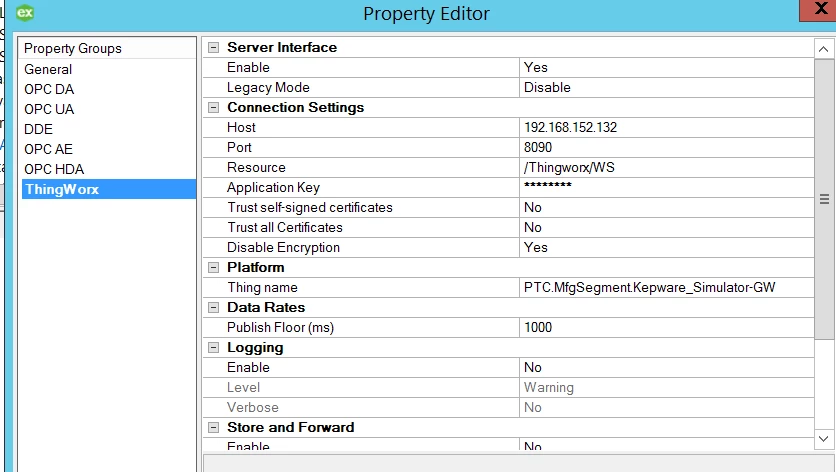This screenshot has height=472, width=836.
Task: Click the Thing name property label
Action: pos(262,287)
